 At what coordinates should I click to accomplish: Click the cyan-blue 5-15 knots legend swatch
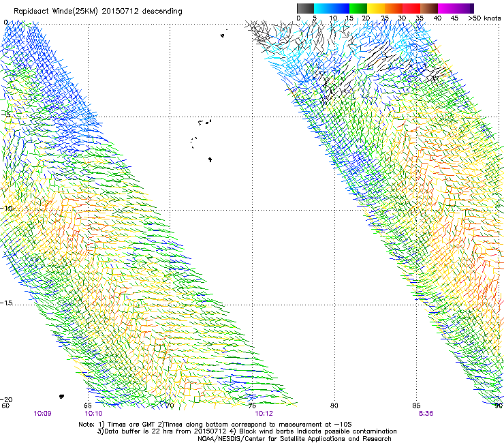(x=332, y=8)
